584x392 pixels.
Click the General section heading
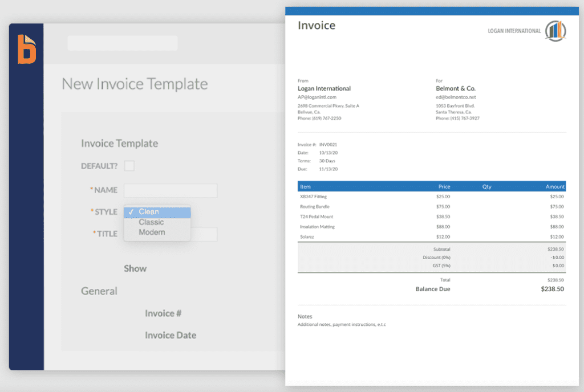[x=99, y=291]
